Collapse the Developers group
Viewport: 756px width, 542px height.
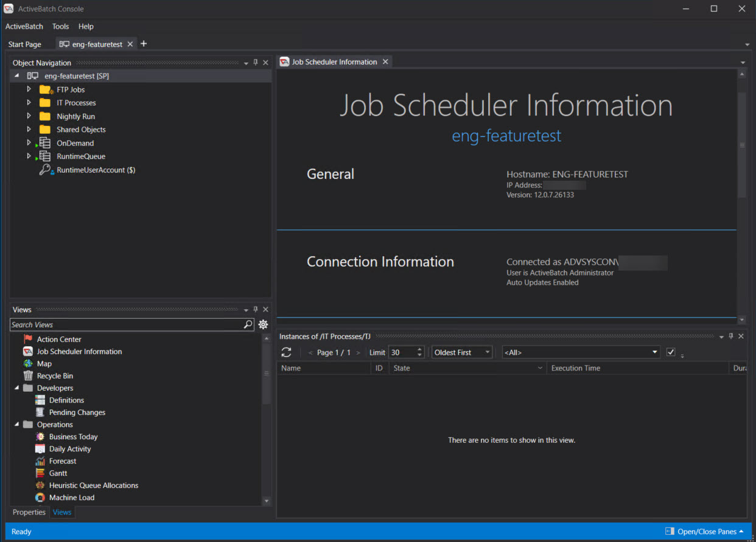(x=17, y=387)
